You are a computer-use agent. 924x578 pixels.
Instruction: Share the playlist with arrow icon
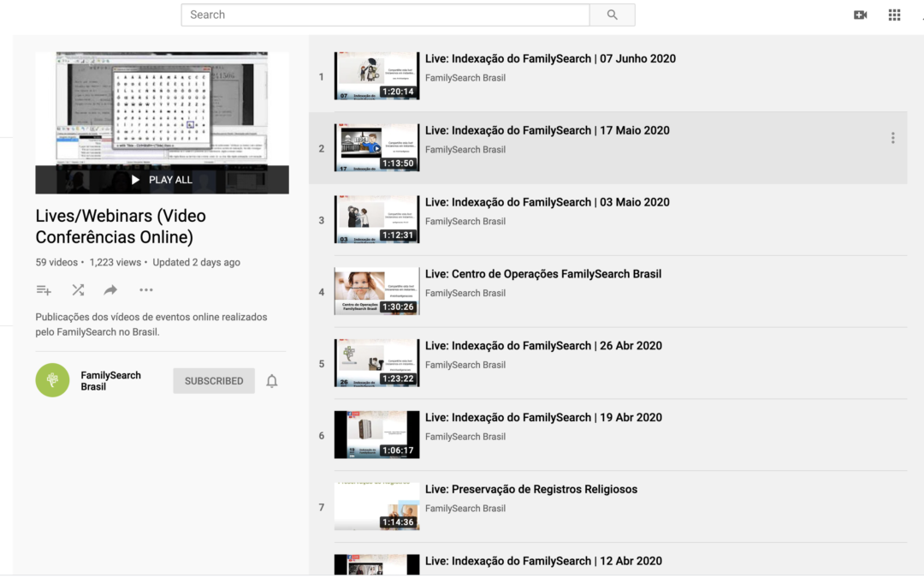pos(110,289)
